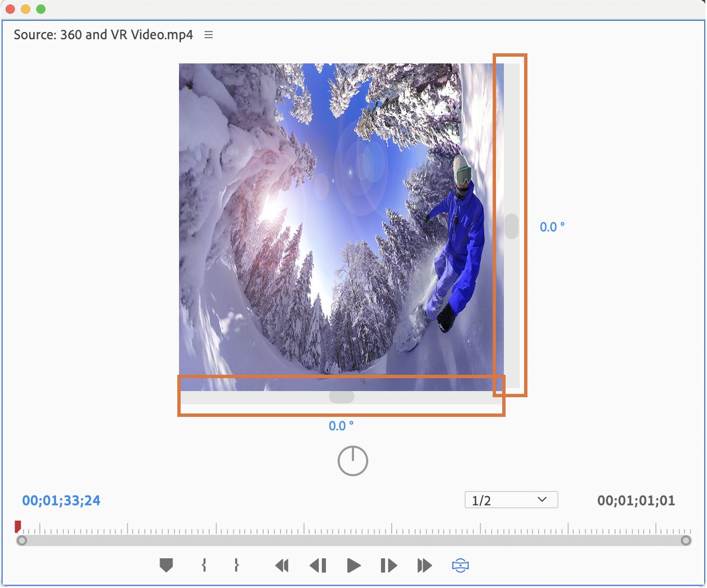The image size is (707, 588).
Task: Click the horizontal pan scrollbar thumb
Action: [x=342, y=397]
